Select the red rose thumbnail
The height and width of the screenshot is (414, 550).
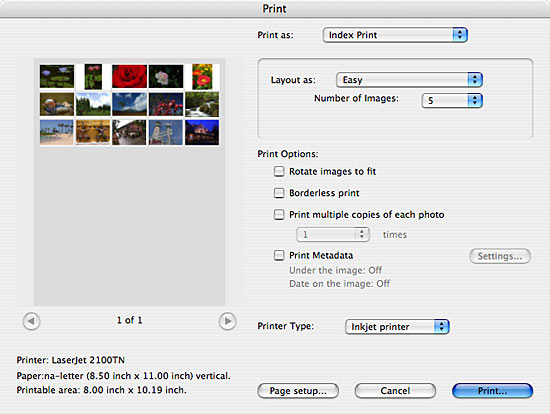(x=129, y=76)
